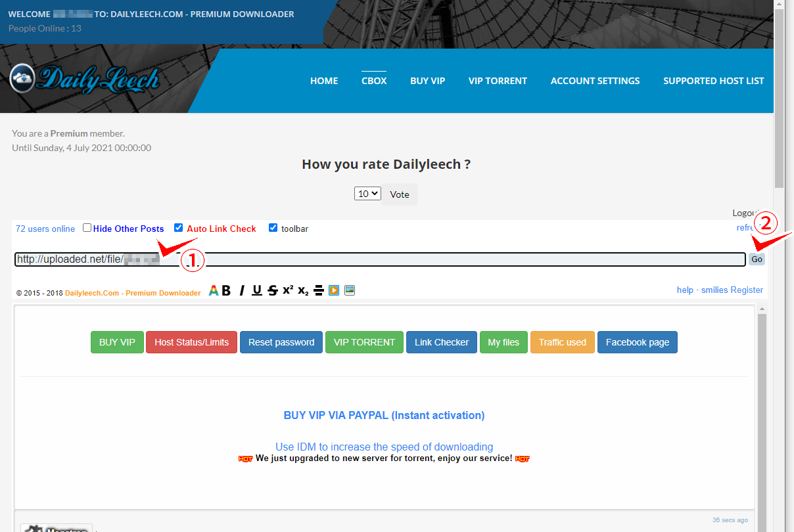Click the center align icon

coord(319,290)
